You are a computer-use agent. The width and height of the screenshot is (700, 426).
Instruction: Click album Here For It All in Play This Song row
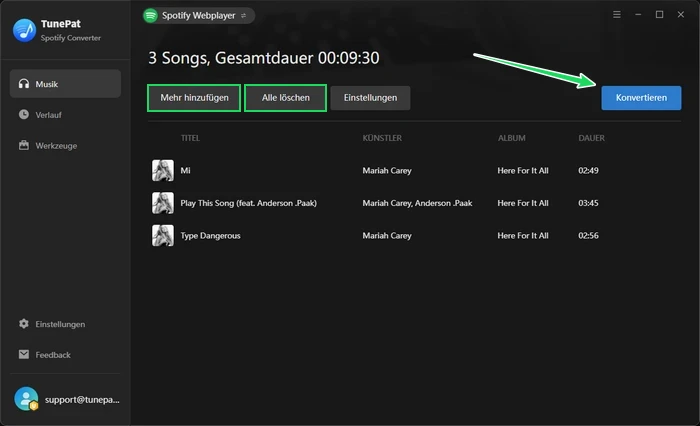[523, 203]
